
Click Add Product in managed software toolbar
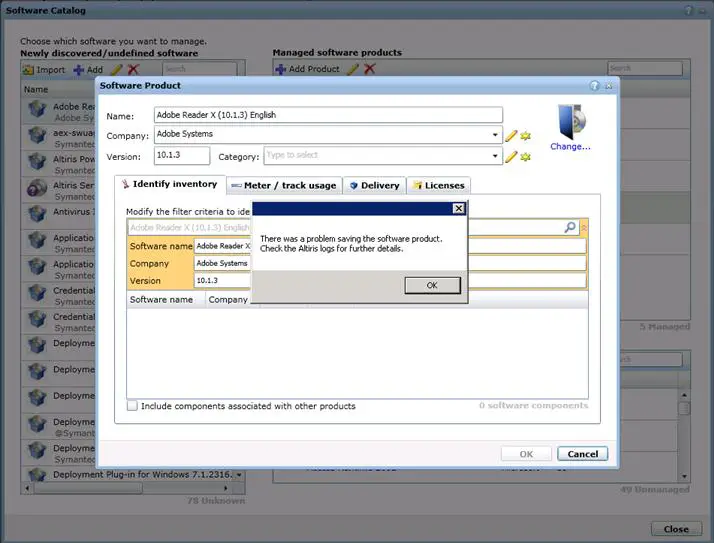(x=307, y=69)
